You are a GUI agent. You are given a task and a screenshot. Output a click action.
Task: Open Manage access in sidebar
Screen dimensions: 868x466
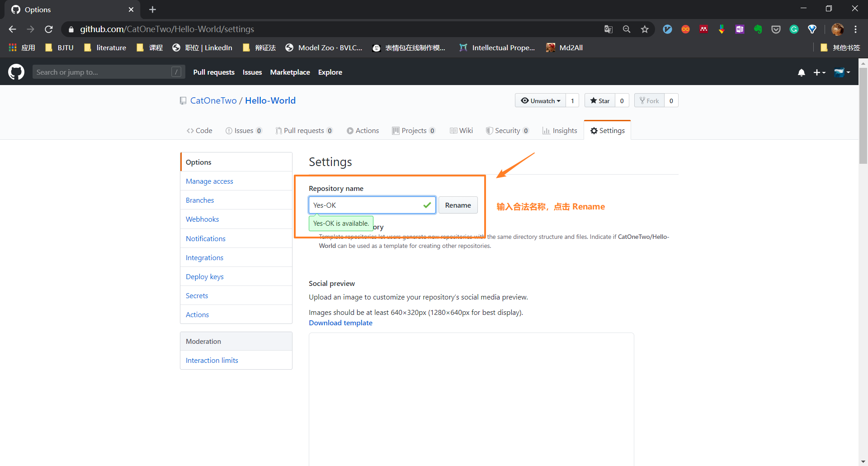pos(209,181)
